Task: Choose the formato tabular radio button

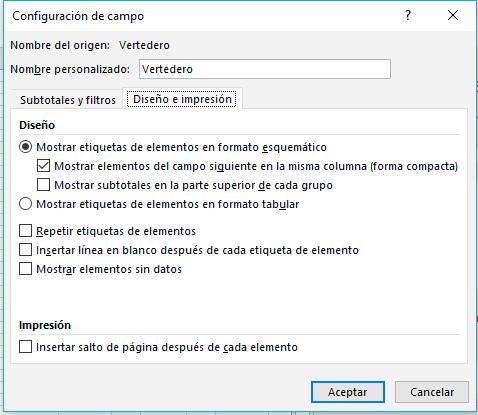Action: (26, 204)
